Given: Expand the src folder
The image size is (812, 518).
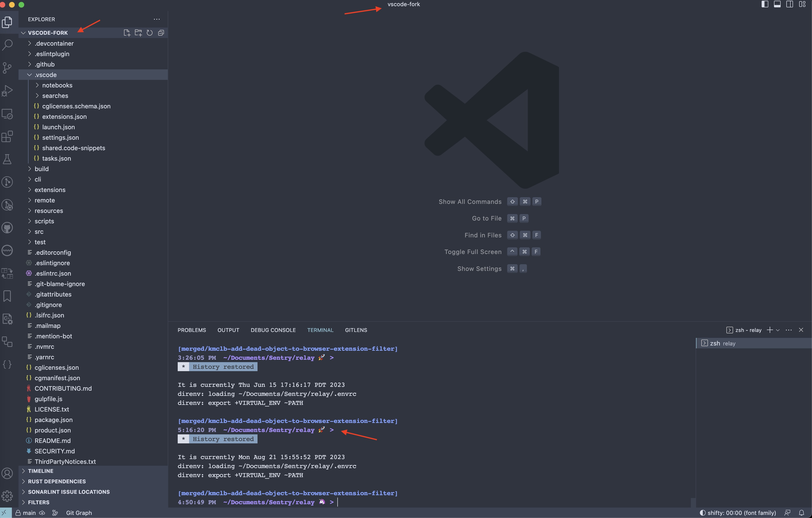Looking at the screenshot, I should tap(39, 232).
